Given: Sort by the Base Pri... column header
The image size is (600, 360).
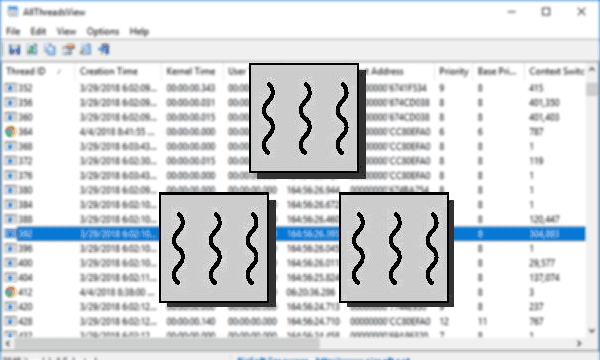Looking at the screenshot, I should coord(498,71).
